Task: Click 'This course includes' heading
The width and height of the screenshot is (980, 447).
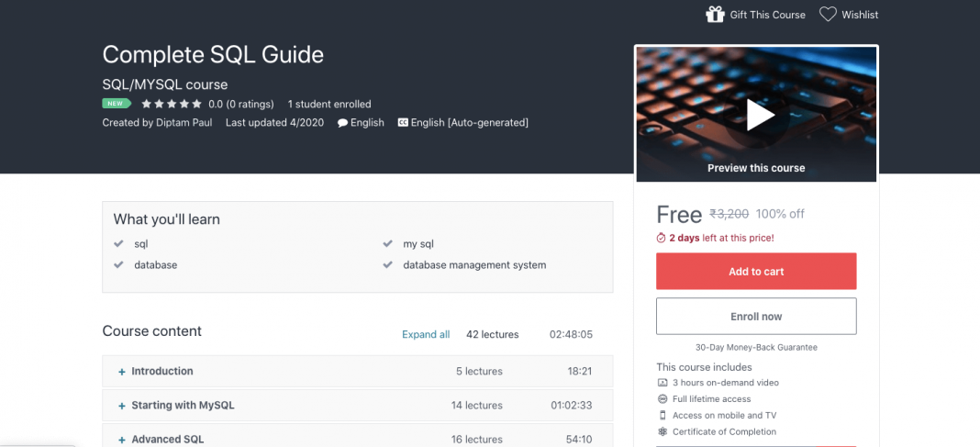Action: 705,367
